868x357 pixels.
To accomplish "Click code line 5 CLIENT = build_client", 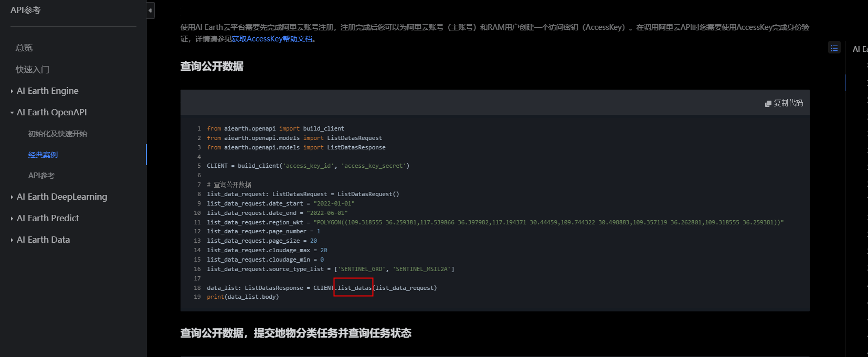I will (308, 166).
